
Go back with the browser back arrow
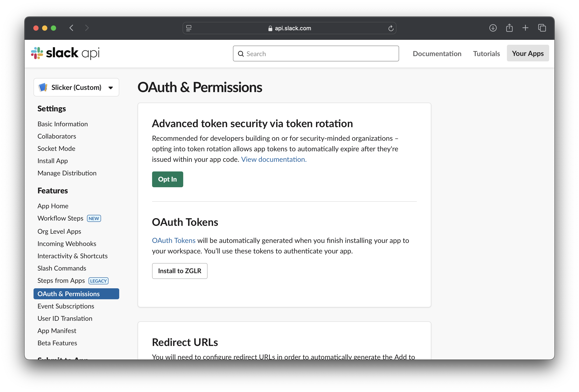pyautogui.click(x=71, y=28)
